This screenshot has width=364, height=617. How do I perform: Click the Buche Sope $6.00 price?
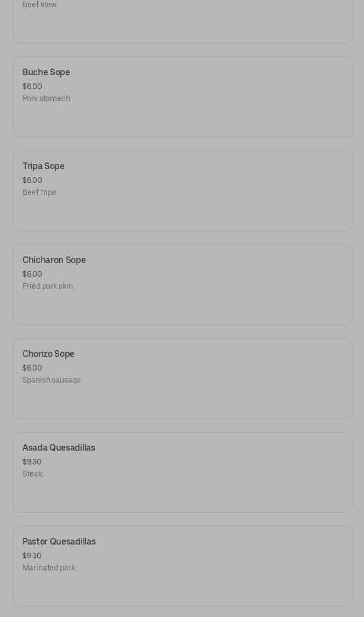pyautogui.click(x=32, y=86)
